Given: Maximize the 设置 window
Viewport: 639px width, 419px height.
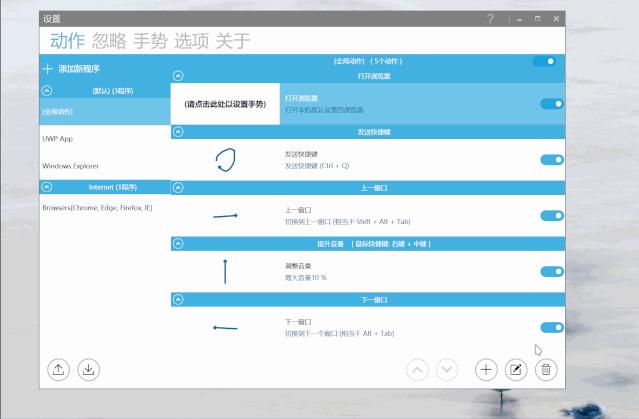Looking at the screenshot, I should pos(538,19).
